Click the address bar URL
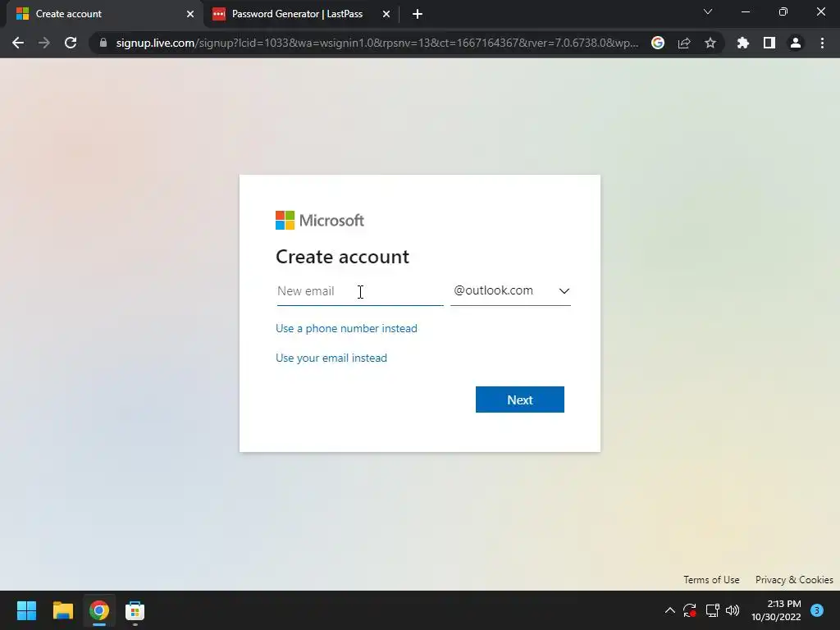The width and height of the screenshot is (840, 630). 377,43
